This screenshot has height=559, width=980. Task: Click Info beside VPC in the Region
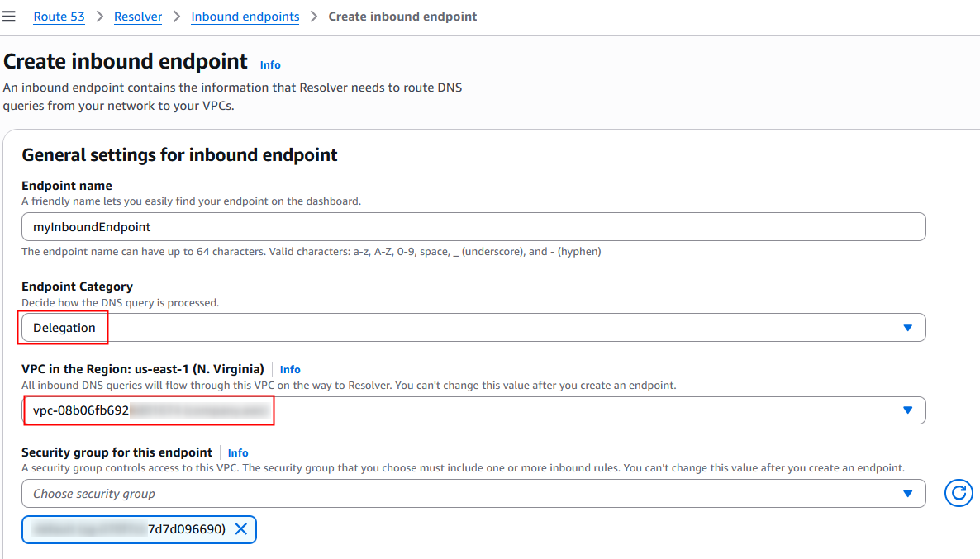(x=290, y=369)
